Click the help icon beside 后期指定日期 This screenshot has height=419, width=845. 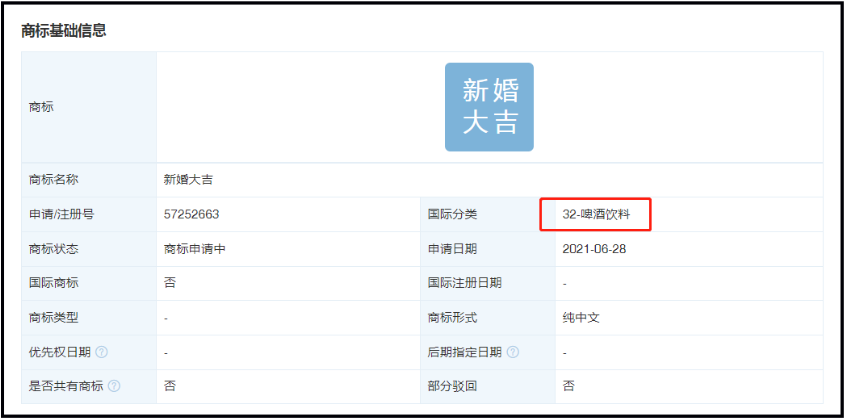pos(513,352)
